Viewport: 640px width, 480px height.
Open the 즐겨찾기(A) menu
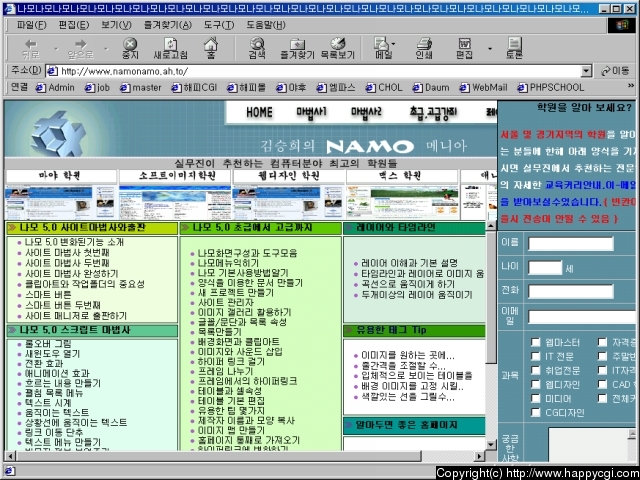[168, 25]
